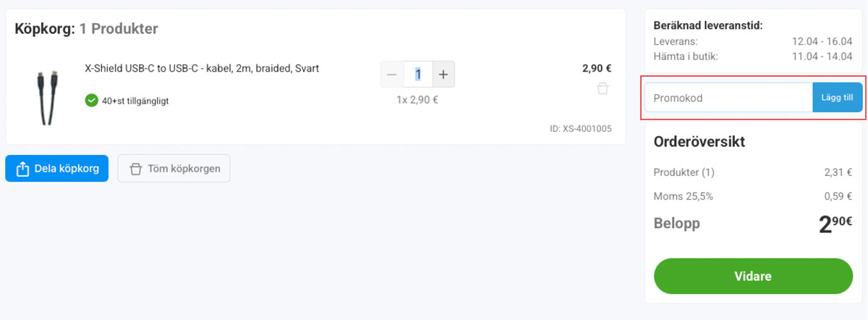Click the trash icon on Töm köpkorgen
Viewport: 868px width, 320px height.
(135, 169)
